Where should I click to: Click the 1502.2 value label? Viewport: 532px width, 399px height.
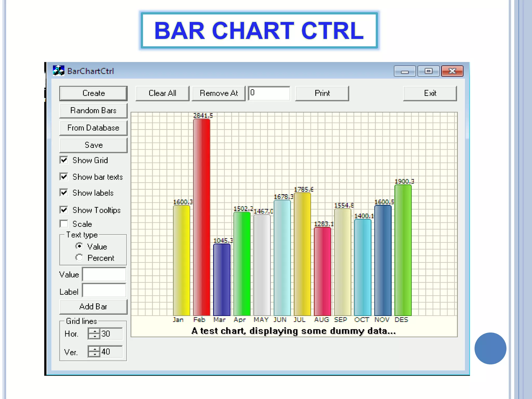click(x=243, y=209)
